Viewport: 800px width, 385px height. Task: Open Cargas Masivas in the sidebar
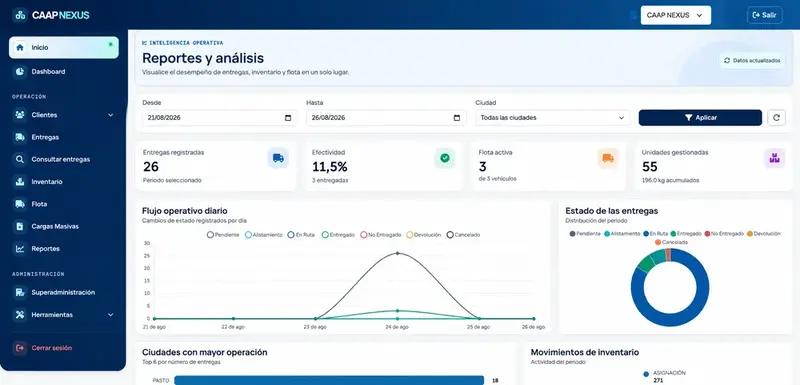tap(64, 226)
